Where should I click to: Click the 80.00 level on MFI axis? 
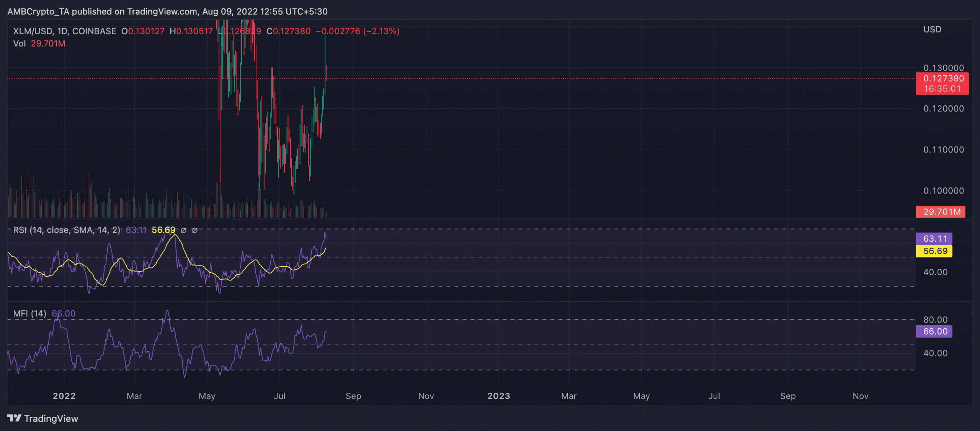(935, 320)
